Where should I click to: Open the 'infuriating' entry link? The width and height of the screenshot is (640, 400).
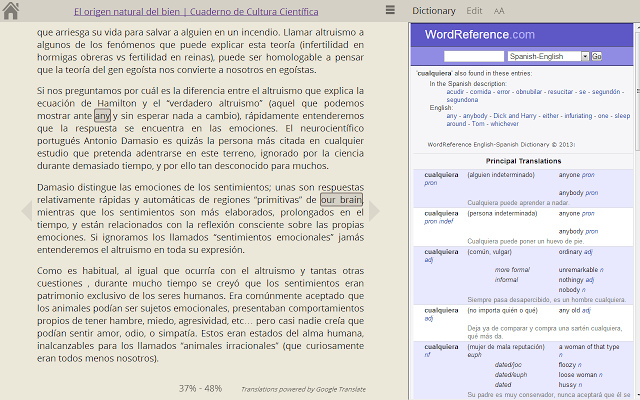[x=578, y=116]
